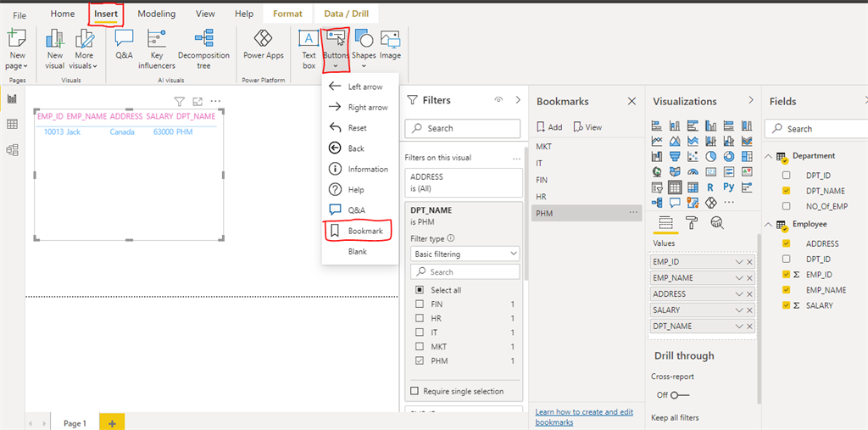This screenshot has width=868, height=430.
Task: Open the Format paint roller tab
Action: coord(692,223)
